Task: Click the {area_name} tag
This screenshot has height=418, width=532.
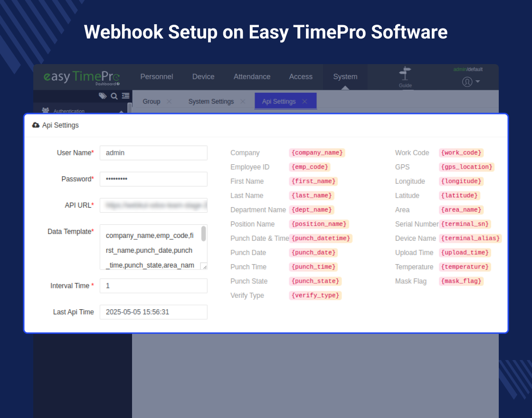Action: click(x=461, y=209)
